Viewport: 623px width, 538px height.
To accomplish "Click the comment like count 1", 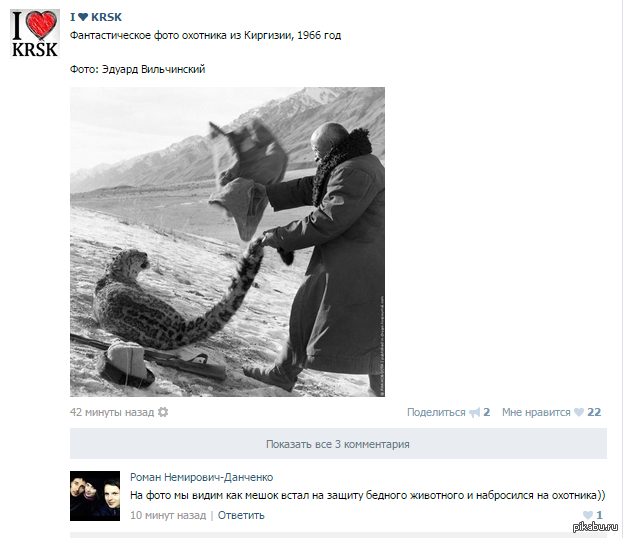I will coord(599,515).
